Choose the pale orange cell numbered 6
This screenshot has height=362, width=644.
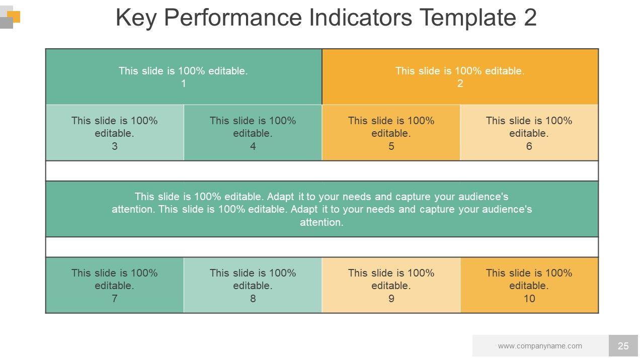click(529, 133)
